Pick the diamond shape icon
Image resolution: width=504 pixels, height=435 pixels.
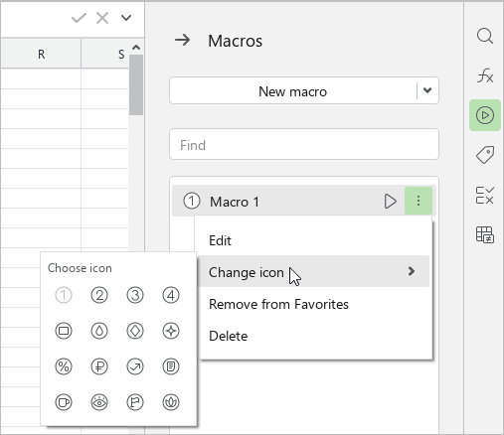135,331
